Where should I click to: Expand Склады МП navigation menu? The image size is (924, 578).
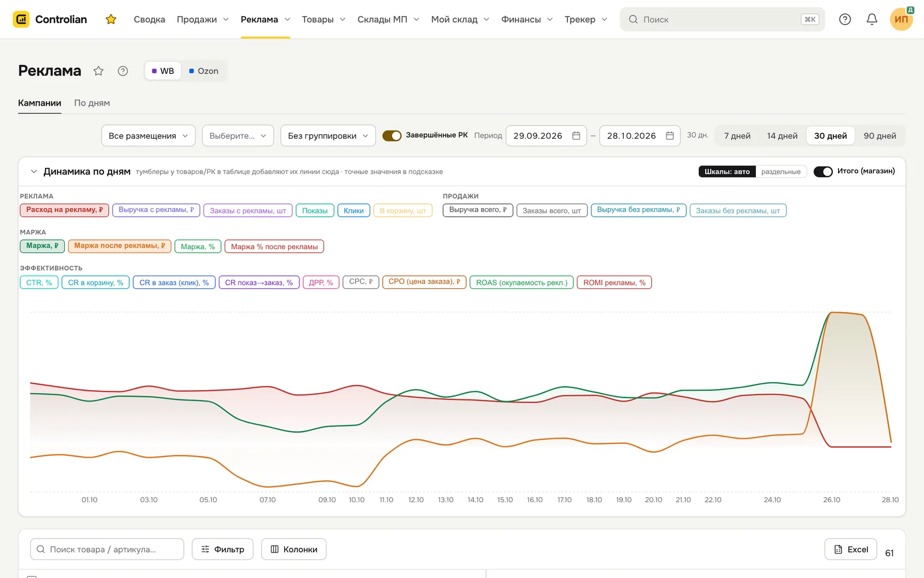[x=388, y=20]
